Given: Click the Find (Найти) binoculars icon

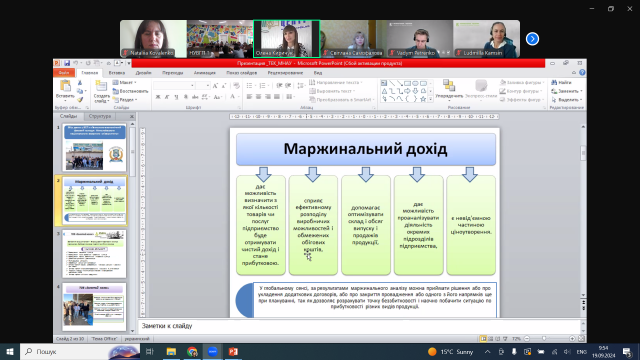Looking at the screenshot, I should [x=554, y=82].
